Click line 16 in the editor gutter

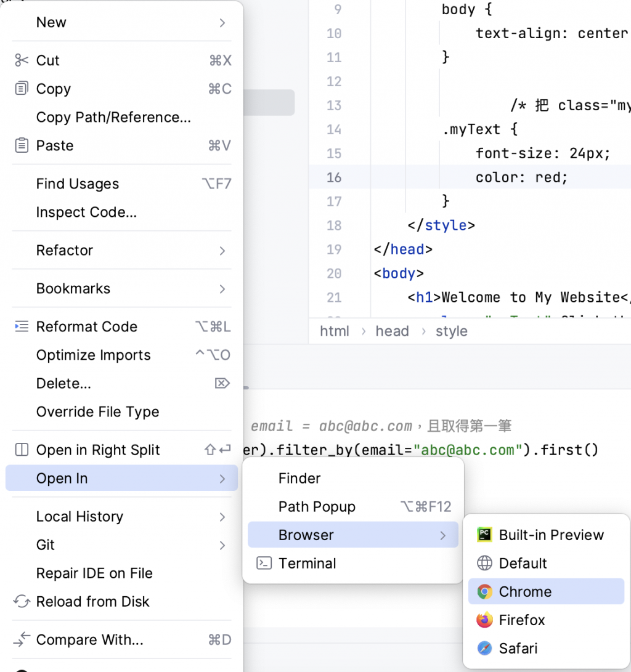(334, 177)
